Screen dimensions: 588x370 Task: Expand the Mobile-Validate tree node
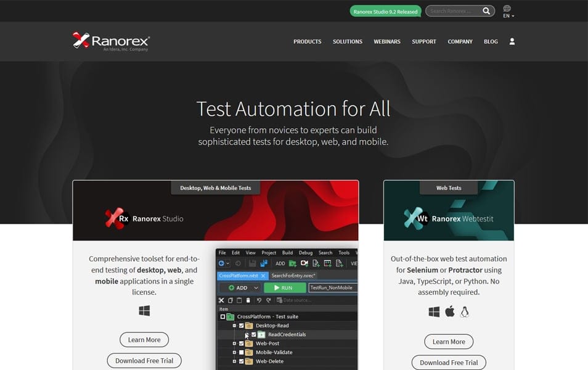pos(234,352)
